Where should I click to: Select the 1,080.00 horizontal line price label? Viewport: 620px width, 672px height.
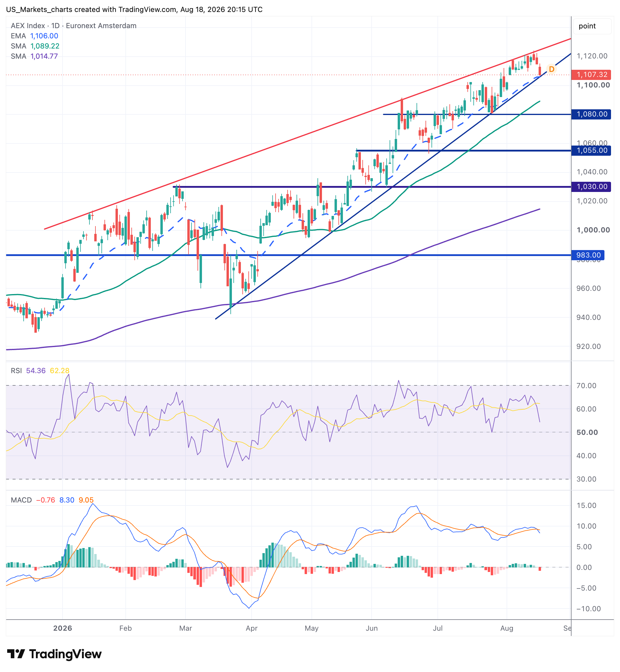point(591,114)
